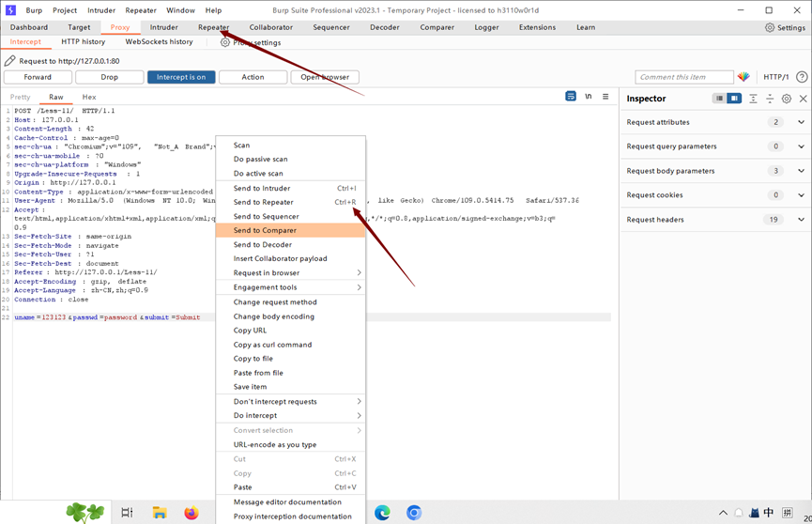Switch to the Pretty view tab
The image size is (812, 524).
tap(21, 97)
